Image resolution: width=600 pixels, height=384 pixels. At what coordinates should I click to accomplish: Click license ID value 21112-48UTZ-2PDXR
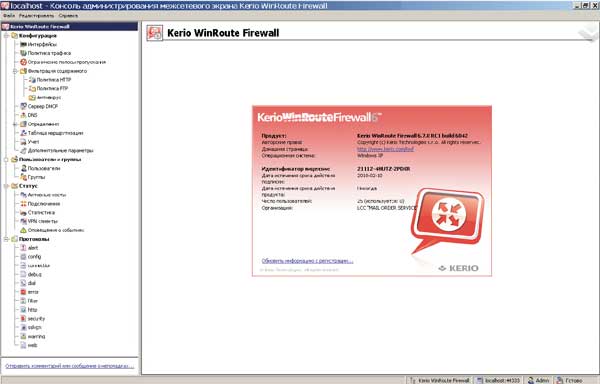(x=383, y=169)
